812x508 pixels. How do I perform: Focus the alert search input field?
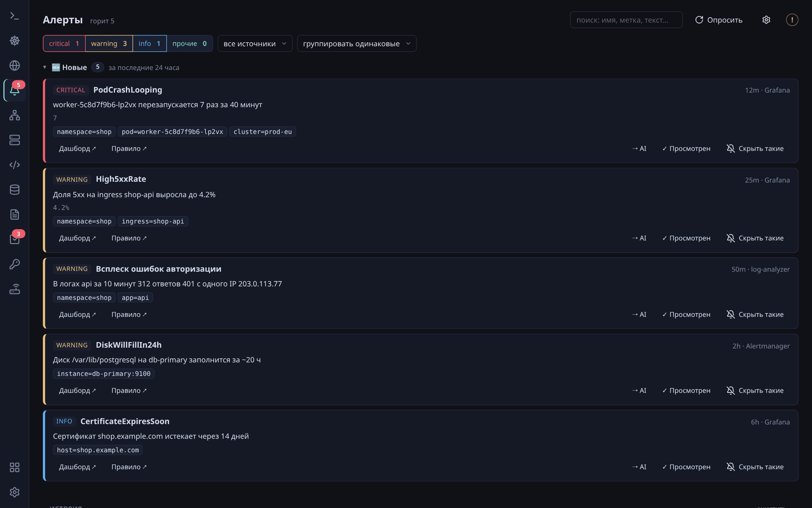[x=626, y=20]
